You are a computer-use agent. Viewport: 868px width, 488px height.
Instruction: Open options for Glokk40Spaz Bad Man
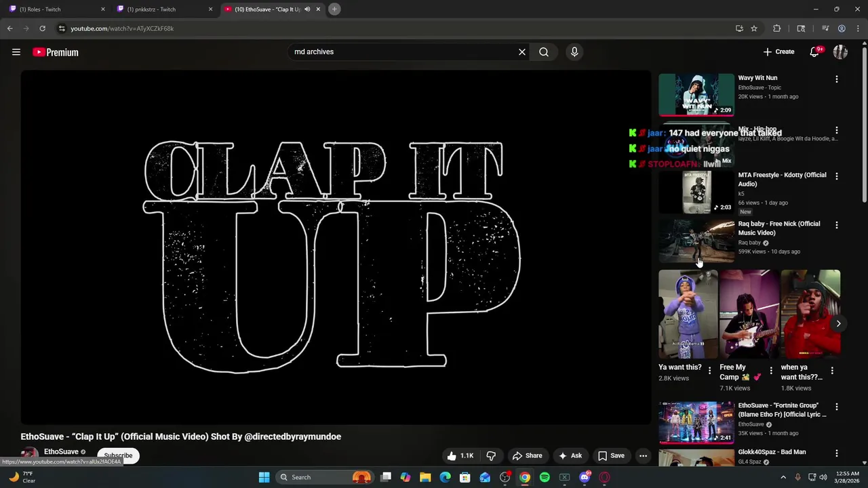(837, 453)
